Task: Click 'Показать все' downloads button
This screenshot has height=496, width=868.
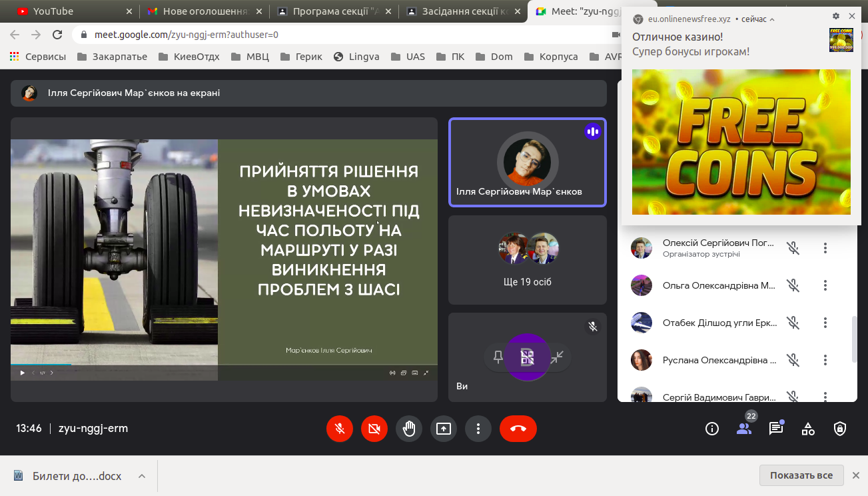Action: point(801,475)
